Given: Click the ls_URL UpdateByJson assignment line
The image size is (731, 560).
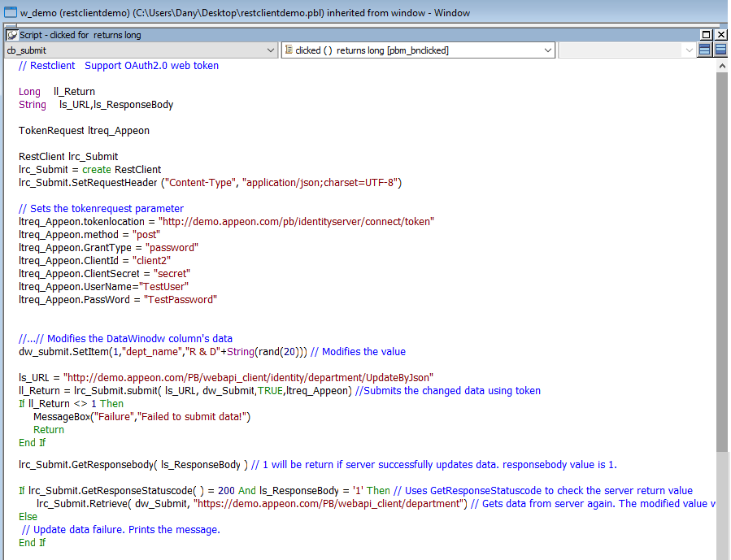Looking at the screenshot, I should pyautogui.click(x=226, y=378).
